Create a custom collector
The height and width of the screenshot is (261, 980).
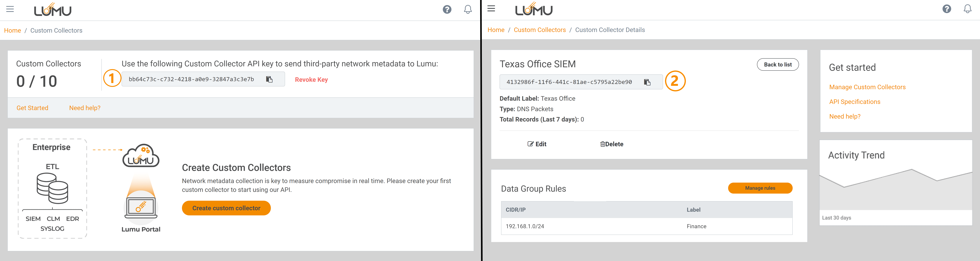pos(226,208)
